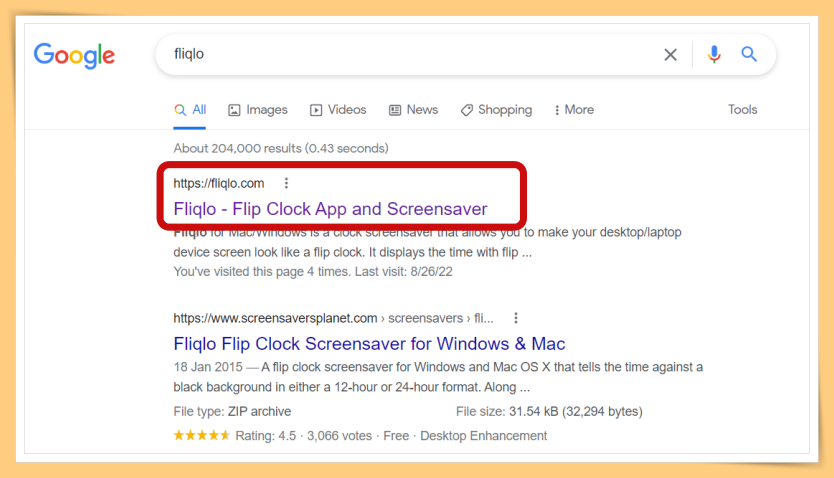
Task: Switch to the Images tab
Action: 258,110
